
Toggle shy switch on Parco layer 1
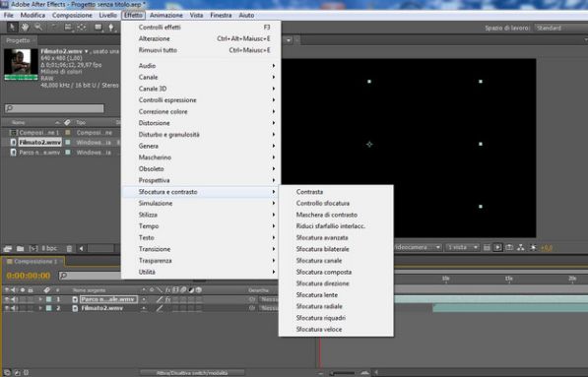144,299
